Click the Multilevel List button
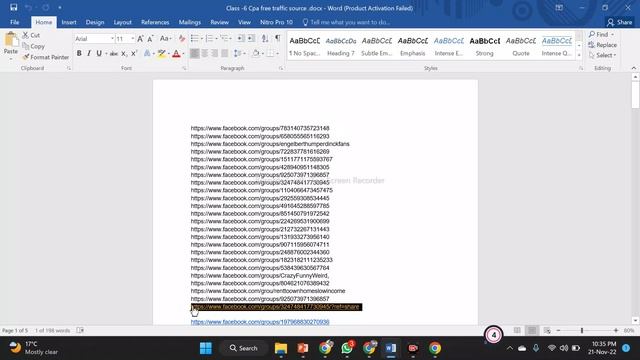The height and width of the screenshot is (360, 640). click(225, 38)
